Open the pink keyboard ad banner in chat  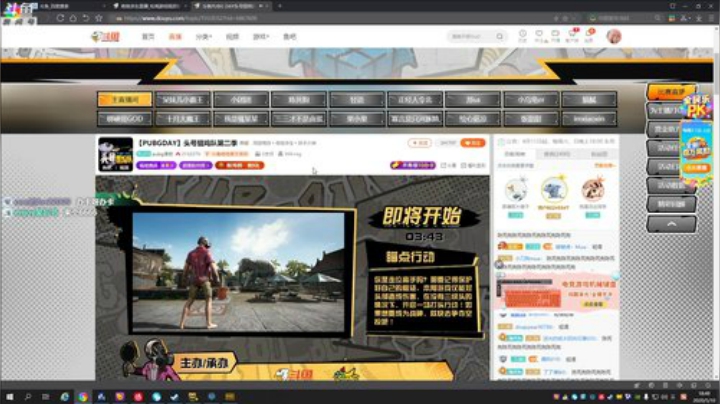(557, 292)
